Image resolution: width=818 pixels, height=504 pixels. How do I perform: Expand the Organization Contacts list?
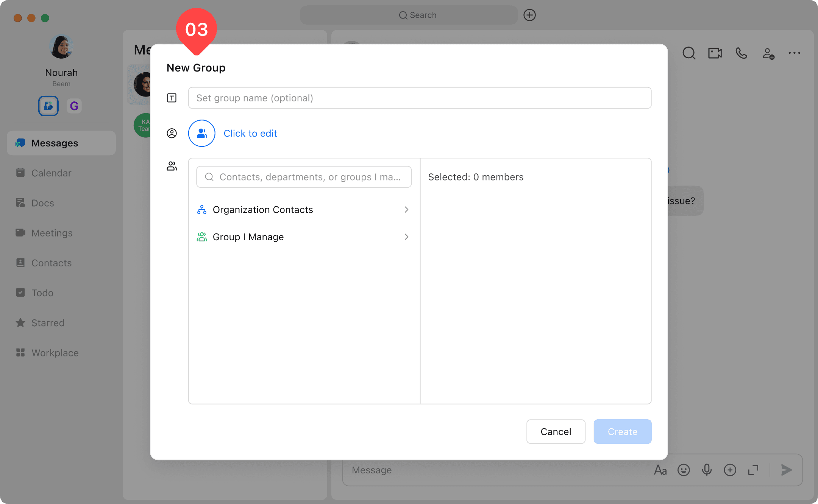pos(303,210)
